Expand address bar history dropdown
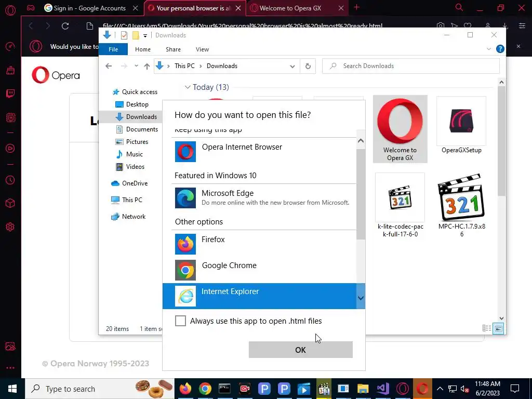 tap(292, 66)
